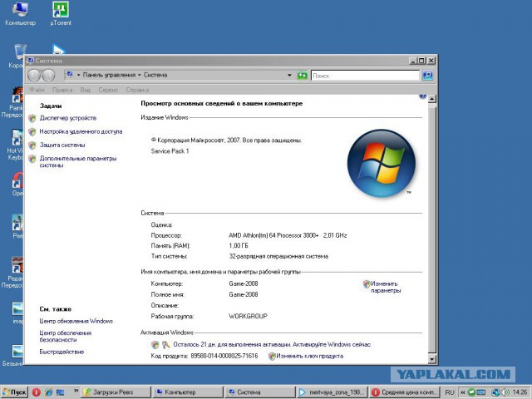Image resolution: width=532 pixels, height=399 pixels.
Task: Open the Правка menu
Action: (62, 90)
